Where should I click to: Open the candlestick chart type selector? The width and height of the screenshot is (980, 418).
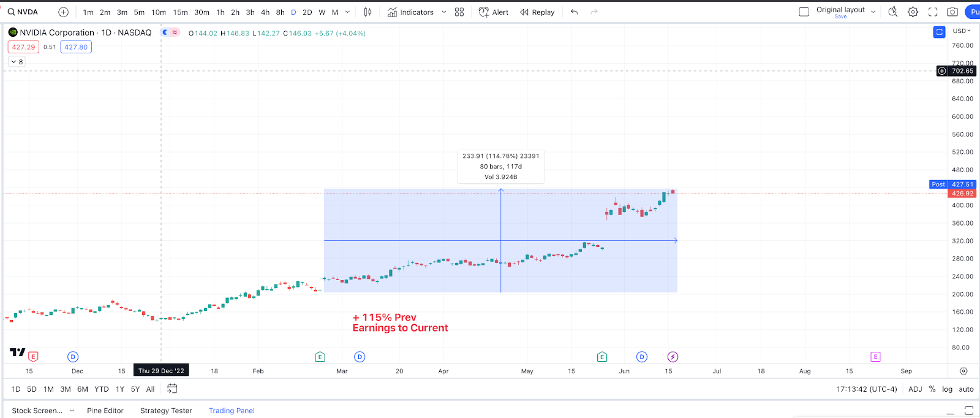point(367,12)
